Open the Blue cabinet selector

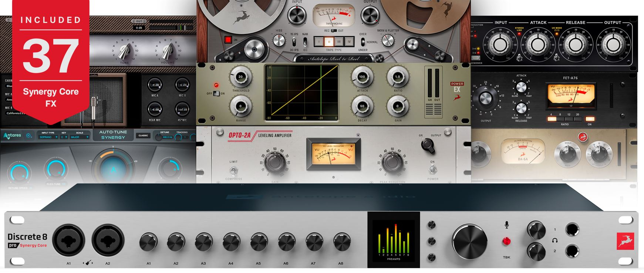9,86
